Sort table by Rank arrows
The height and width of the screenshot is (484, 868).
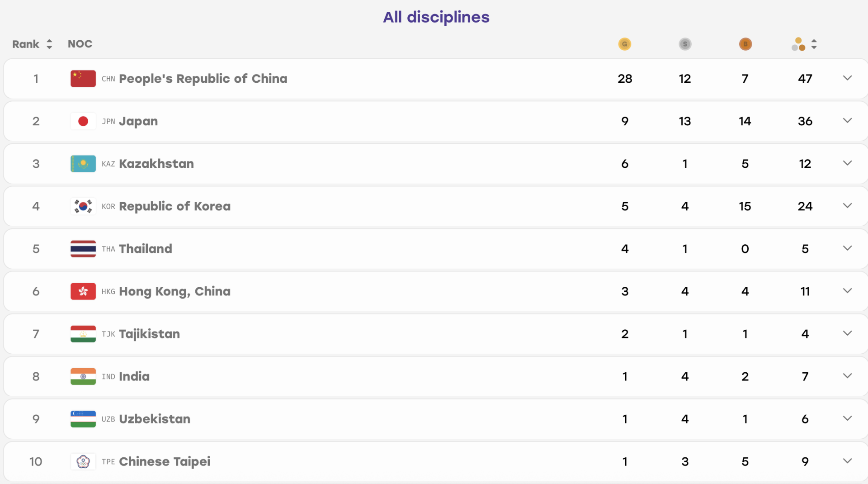pos(49,44)
